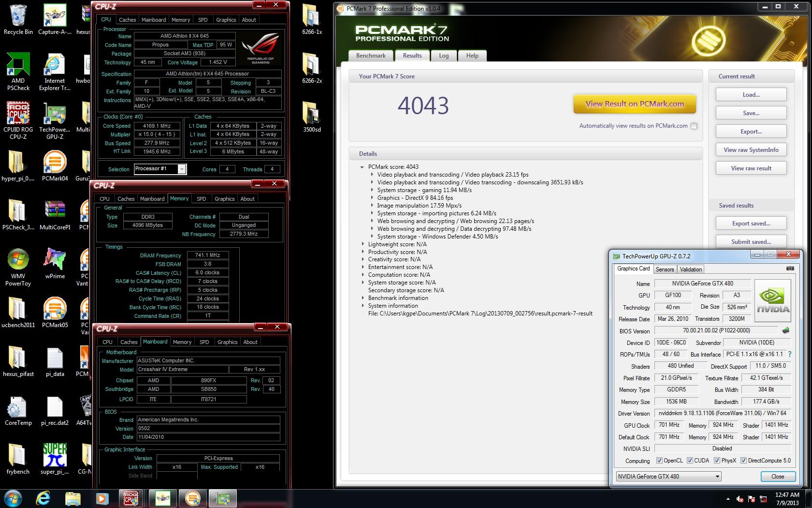812x508 pixels.
Task: Open Windows Explorer from the taskbar
Action: click(x=72, y=498)
